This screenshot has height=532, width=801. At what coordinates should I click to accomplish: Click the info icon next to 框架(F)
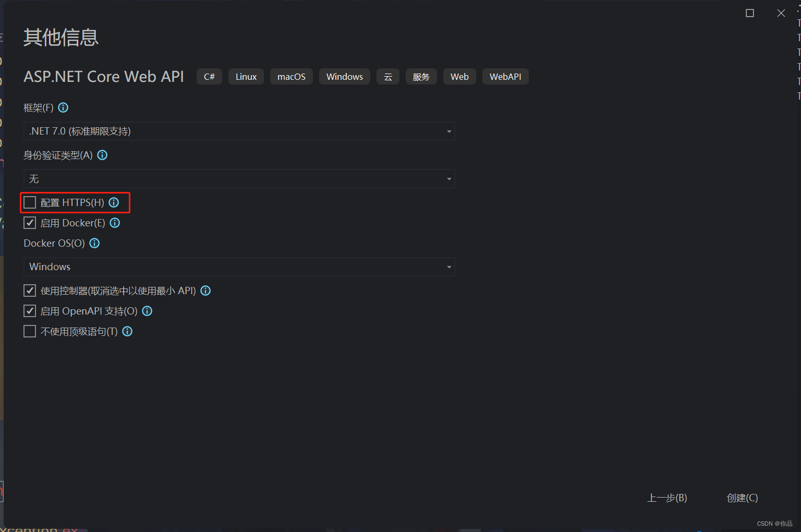coord(63,107)
